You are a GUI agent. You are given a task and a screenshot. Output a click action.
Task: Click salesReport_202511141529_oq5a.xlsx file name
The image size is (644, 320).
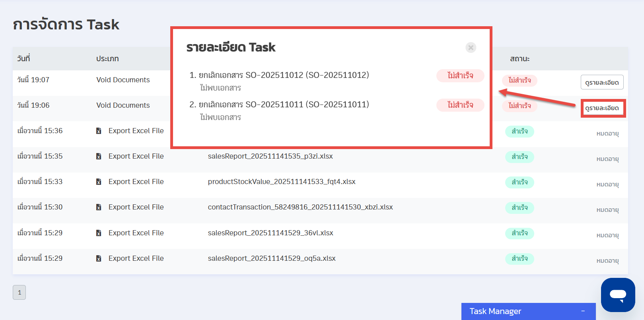(x=271, y=258)
